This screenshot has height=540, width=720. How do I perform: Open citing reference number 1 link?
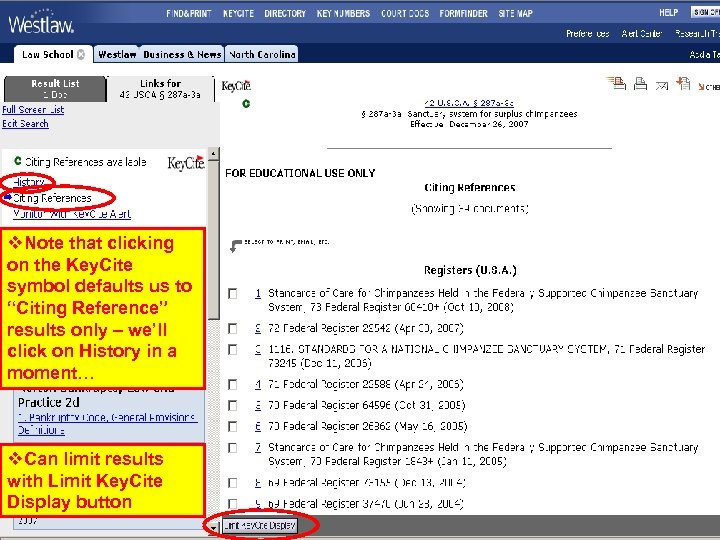tap(258, 293)
